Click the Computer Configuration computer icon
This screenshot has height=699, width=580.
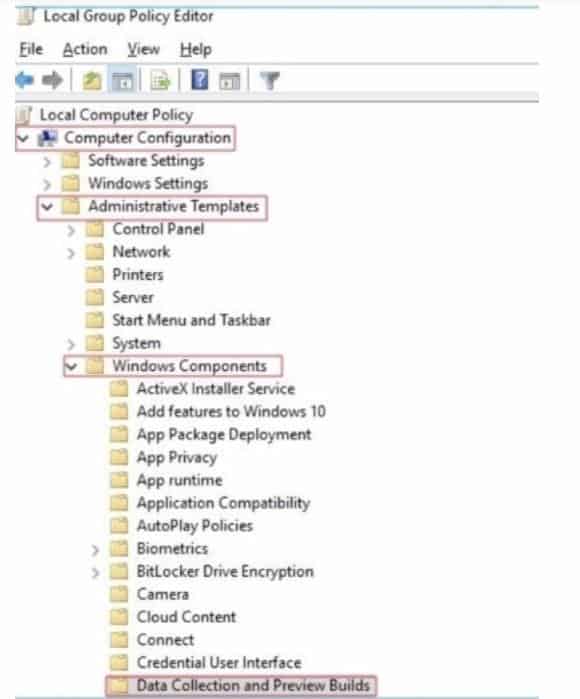tap(47, 138)
